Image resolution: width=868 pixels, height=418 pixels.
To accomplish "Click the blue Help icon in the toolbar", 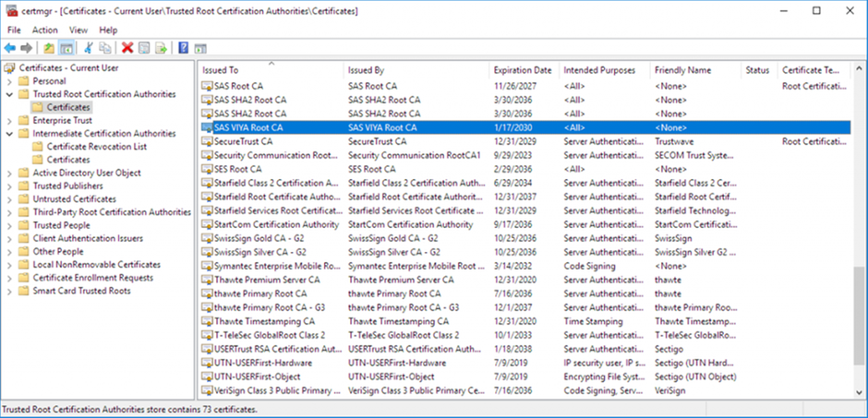I will coord(184,47).
